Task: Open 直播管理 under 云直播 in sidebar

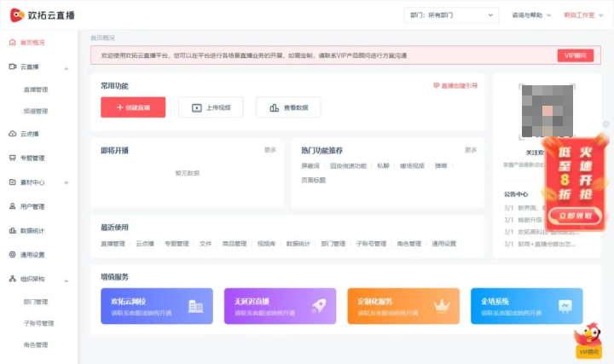Action: point(36,90)
